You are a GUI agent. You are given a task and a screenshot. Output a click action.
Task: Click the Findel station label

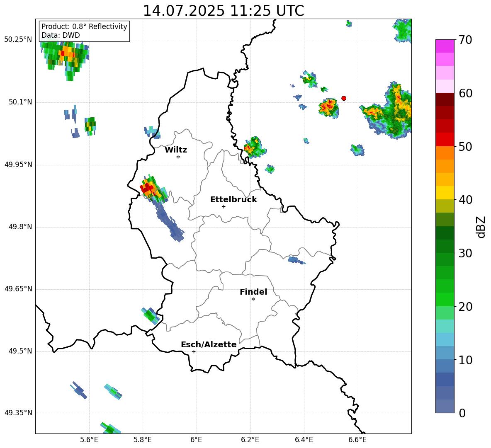(253, 292)
